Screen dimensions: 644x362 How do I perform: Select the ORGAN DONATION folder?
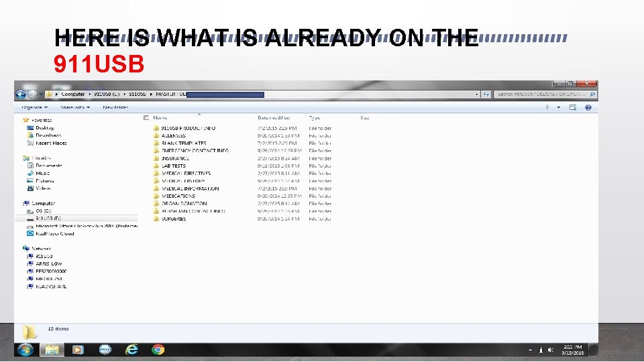(184, 204)
